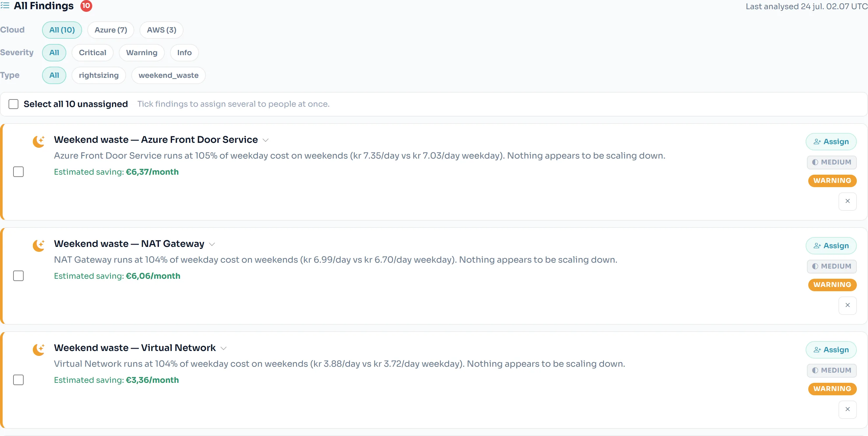Image resolution: width=868 pixels, height=436 pixels.
Task: Tick the Select all 10 unassigned checkbox
Action: (13, 104)
